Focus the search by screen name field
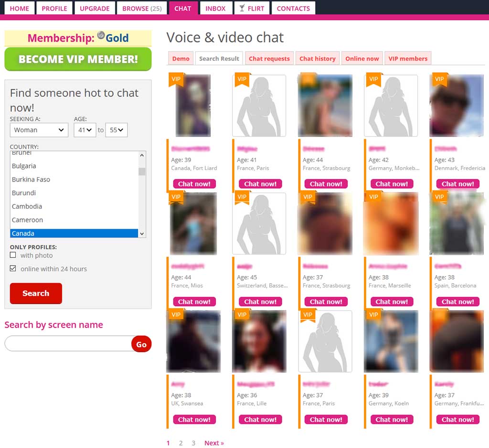The height and width of the screenshot is (448, 489). (68, 343)
